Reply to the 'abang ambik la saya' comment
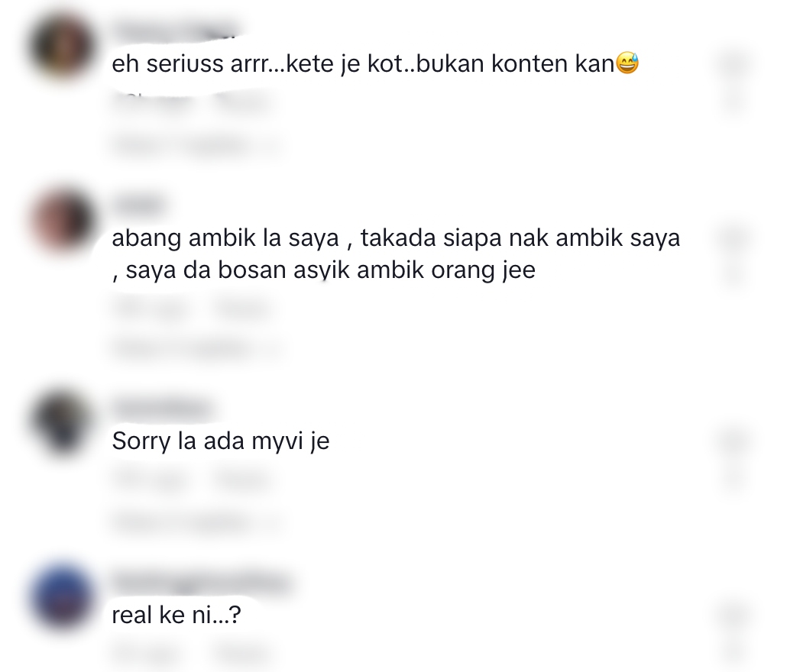Image resolution: width=787 pixels, height=672 pixels. (x=242, y=307)
